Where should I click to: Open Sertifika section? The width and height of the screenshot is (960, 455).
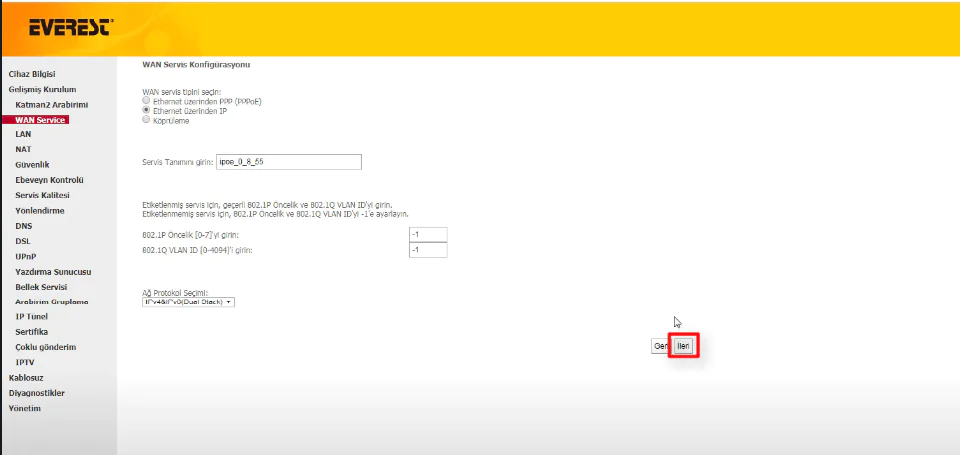click(x=32, y=332)
